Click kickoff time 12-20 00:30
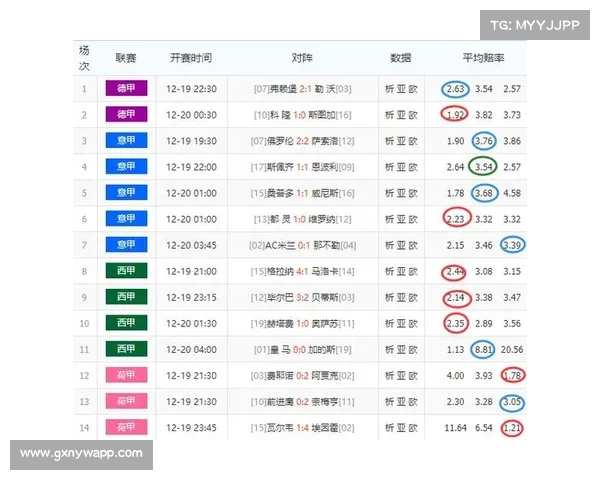Viewport: 600px width, 480px height. (191, 115)
